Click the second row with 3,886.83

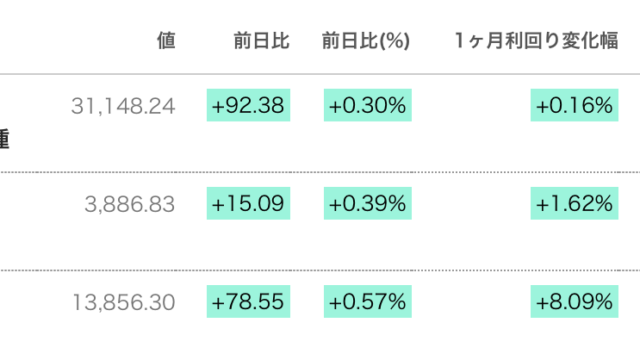[320, 221]
